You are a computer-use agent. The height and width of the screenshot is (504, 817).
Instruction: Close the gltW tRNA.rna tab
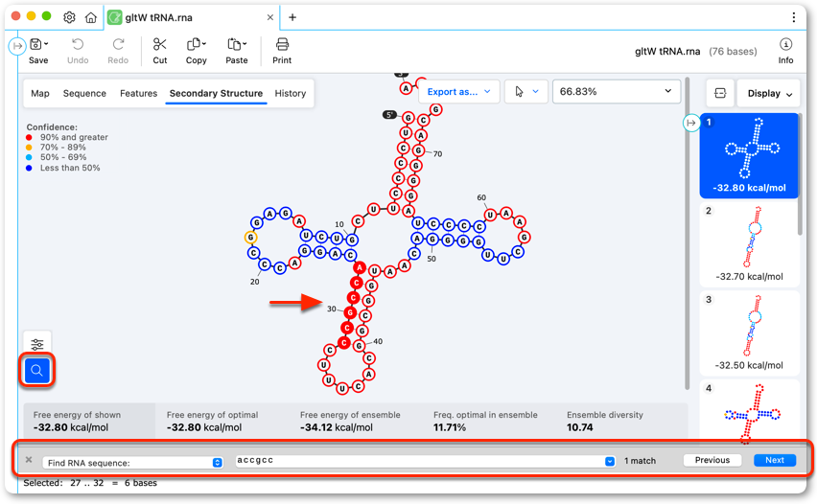point(269,17)
